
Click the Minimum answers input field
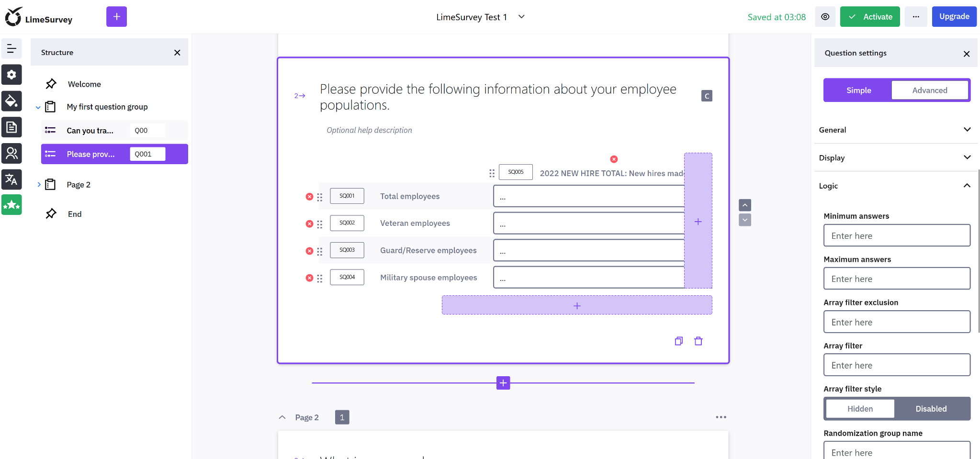click(896, 236)
